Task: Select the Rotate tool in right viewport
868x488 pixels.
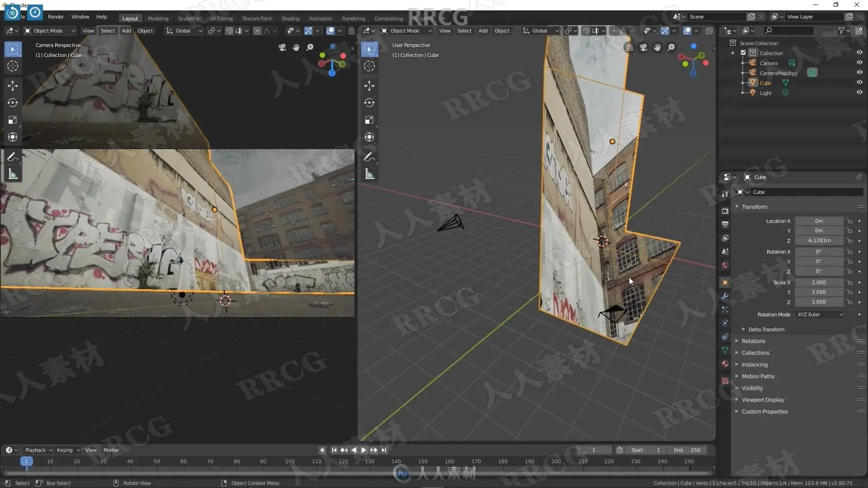Action: [369, 103]
